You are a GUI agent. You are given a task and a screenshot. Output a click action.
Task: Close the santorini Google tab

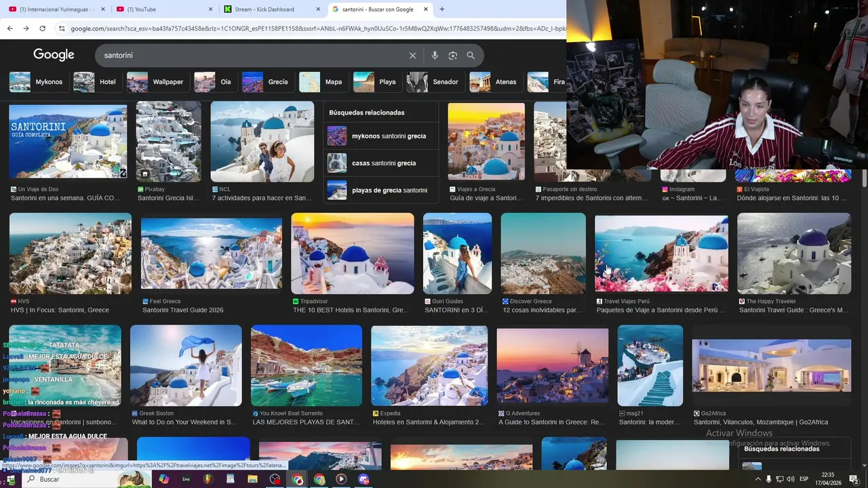(425, 9)
